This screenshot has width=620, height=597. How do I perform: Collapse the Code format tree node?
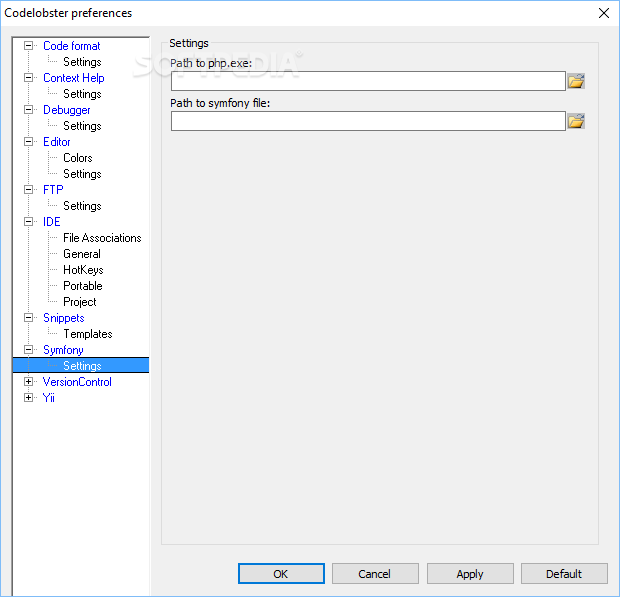tap(28, 45)
